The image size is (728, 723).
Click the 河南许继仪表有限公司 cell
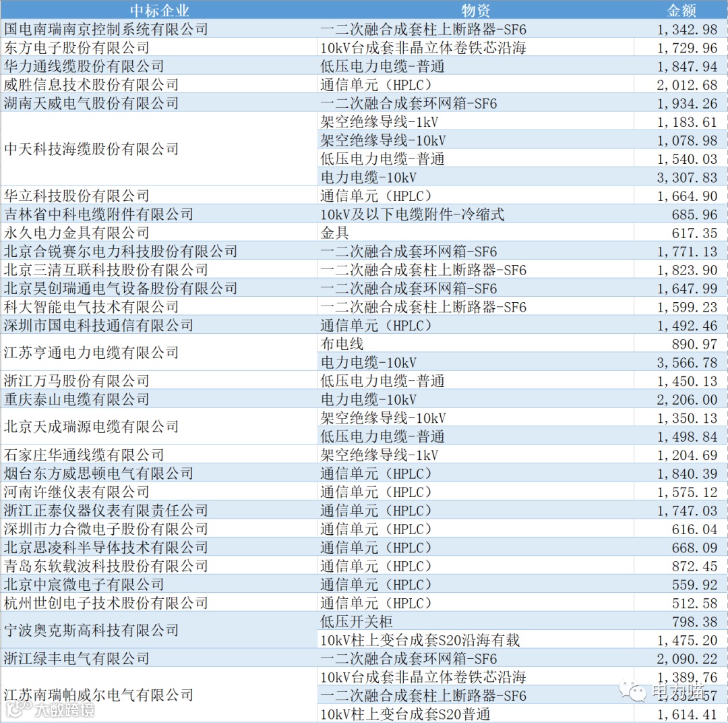pyautogui.click(x=159, y=491)
